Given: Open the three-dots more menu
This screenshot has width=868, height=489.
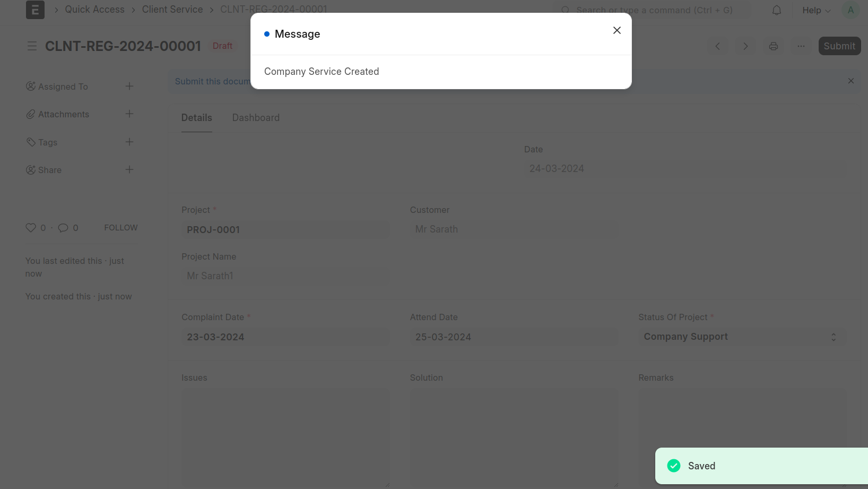Looking at the screenshot, I should coord(801,46).
